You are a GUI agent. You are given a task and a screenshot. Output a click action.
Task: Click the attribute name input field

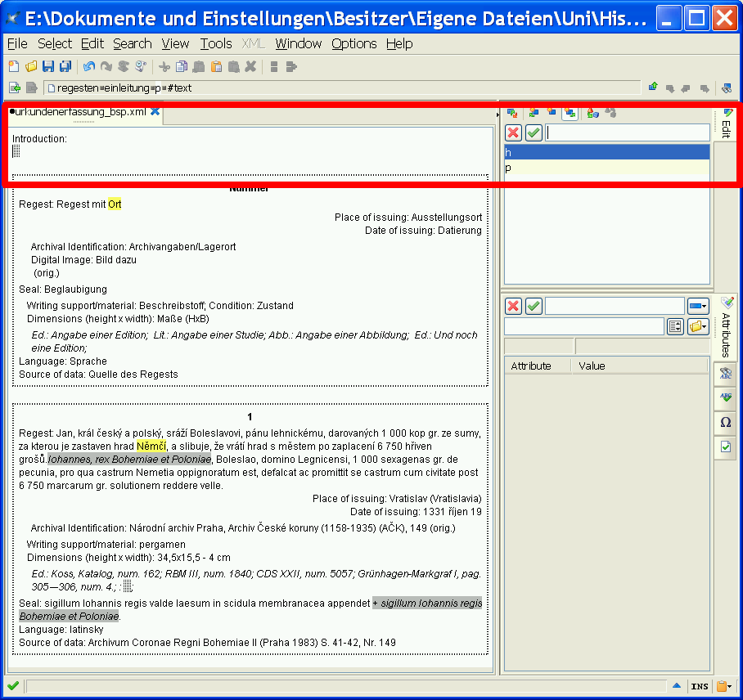coord(615,306)
